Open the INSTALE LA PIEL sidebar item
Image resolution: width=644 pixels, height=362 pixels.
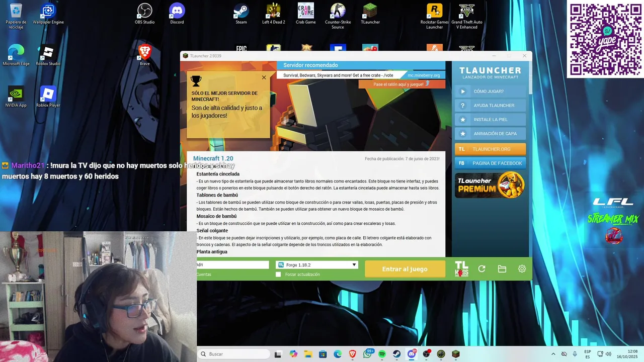click(x=490, y=120)
